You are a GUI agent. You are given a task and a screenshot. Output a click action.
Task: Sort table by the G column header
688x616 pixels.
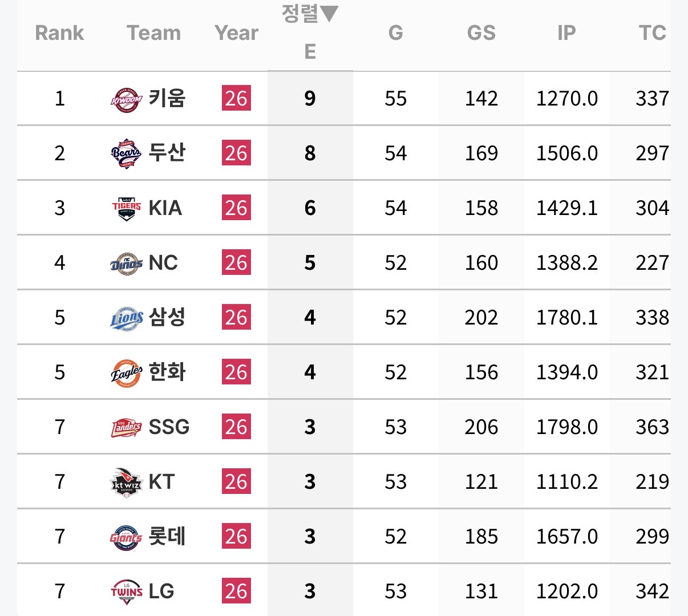pos(395,33)
